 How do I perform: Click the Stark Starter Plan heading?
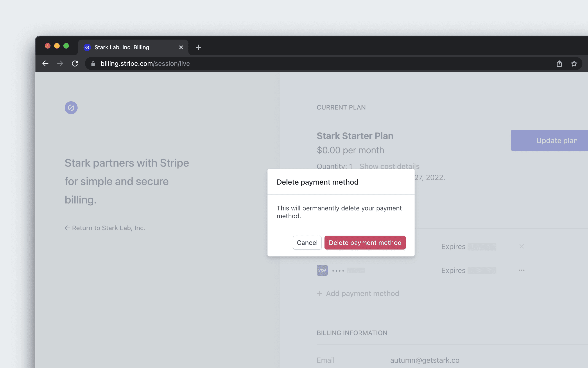coord(355,136)
